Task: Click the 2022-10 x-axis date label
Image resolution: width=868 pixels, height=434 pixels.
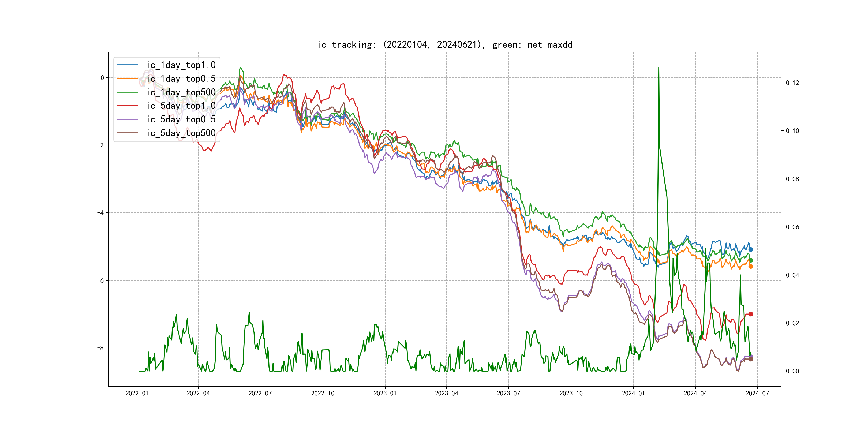Action: pyautogui.click(x=323, y=393)
